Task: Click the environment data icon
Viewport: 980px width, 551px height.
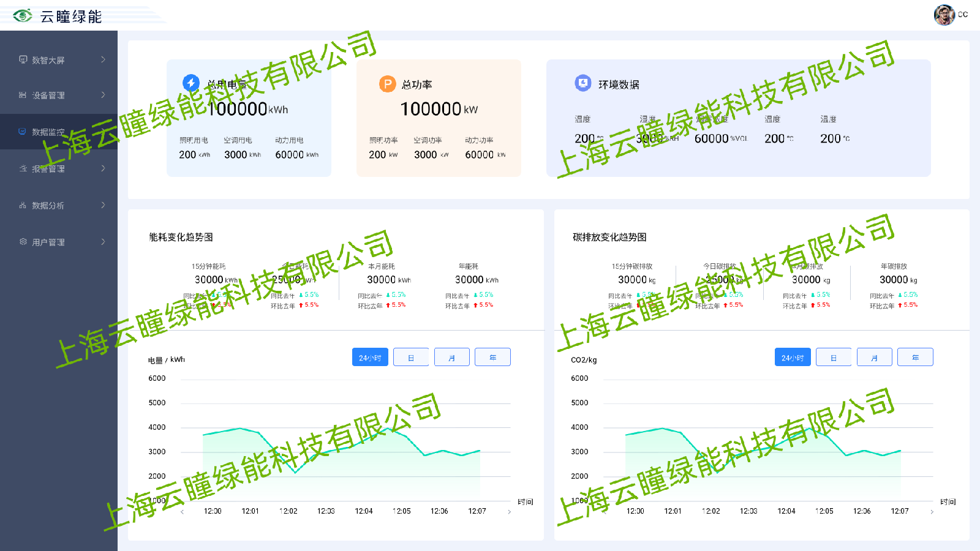Action: (x=582, y=83)
